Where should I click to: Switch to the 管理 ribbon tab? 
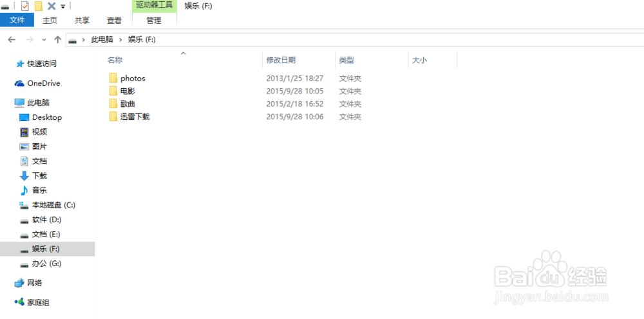(x=154, y=20)
